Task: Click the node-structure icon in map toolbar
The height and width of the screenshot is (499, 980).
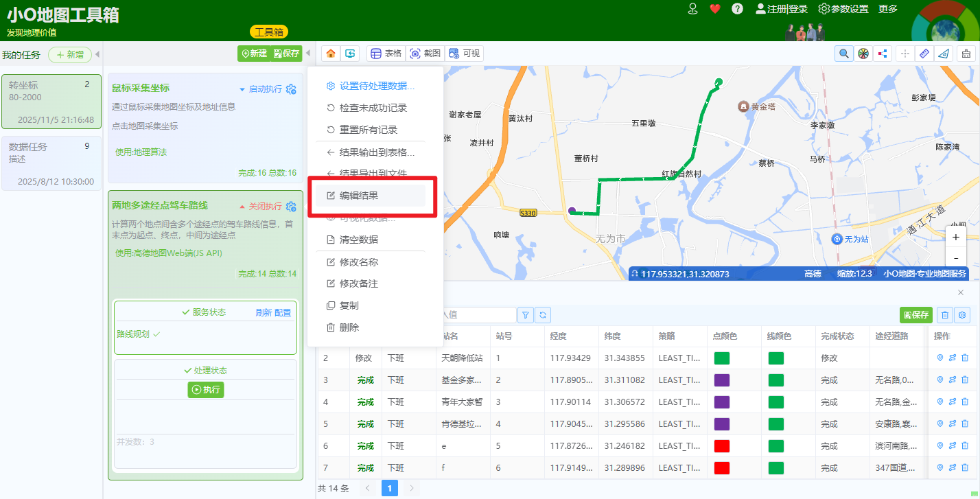Action: (x=883, y=54)
